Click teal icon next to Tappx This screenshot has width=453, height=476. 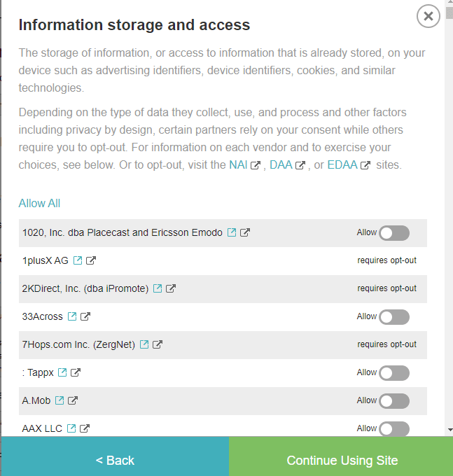(62, 372)
